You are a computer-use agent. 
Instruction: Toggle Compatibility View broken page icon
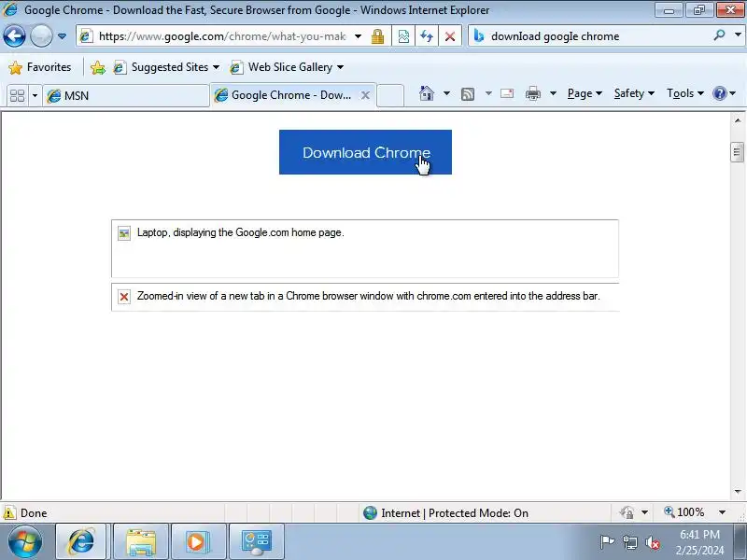coord(403,36)
